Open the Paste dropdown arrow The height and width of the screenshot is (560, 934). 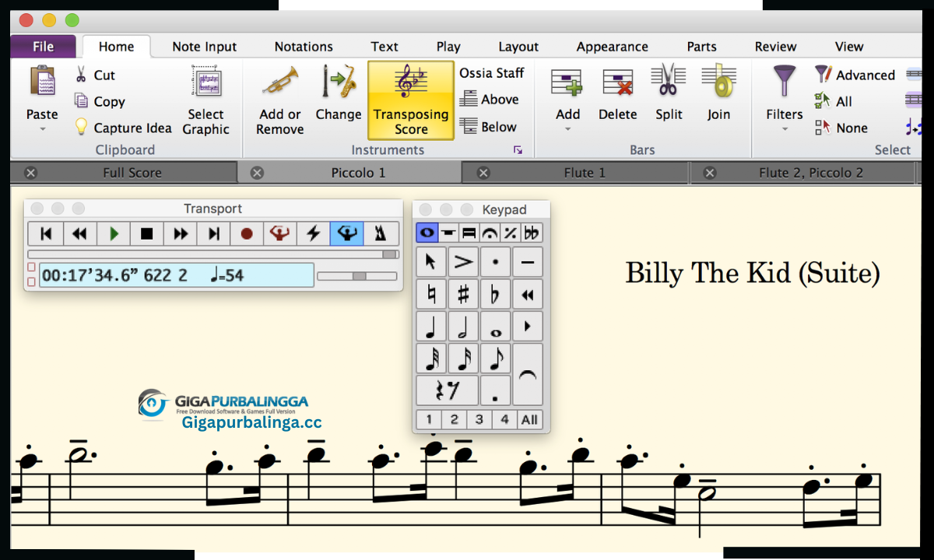(42, 129)
